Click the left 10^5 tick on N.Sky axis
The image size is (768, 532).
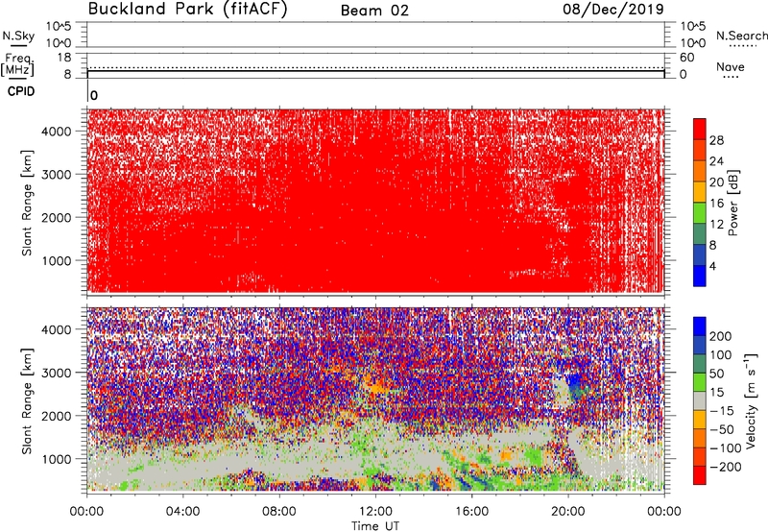click(x=59, y=26)
